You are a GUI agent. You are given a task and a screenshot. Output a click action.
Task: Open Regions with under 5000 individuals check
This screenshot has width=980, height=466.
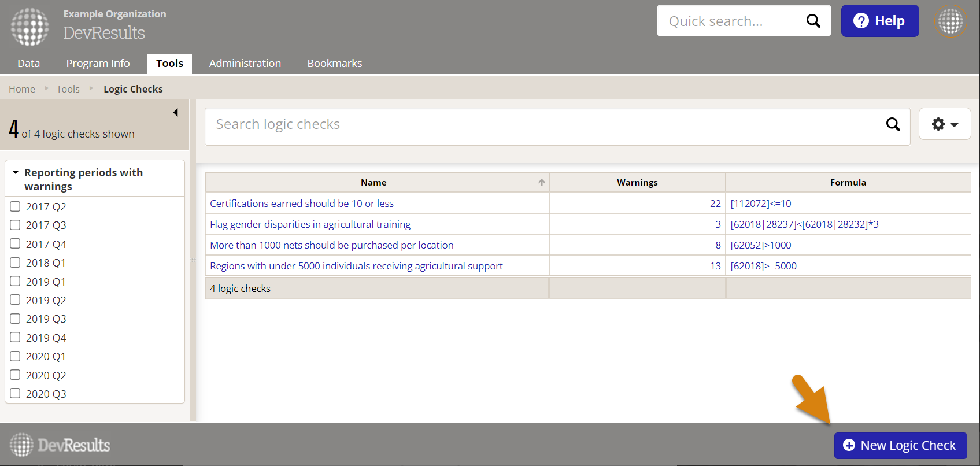(x=356, y=266)
